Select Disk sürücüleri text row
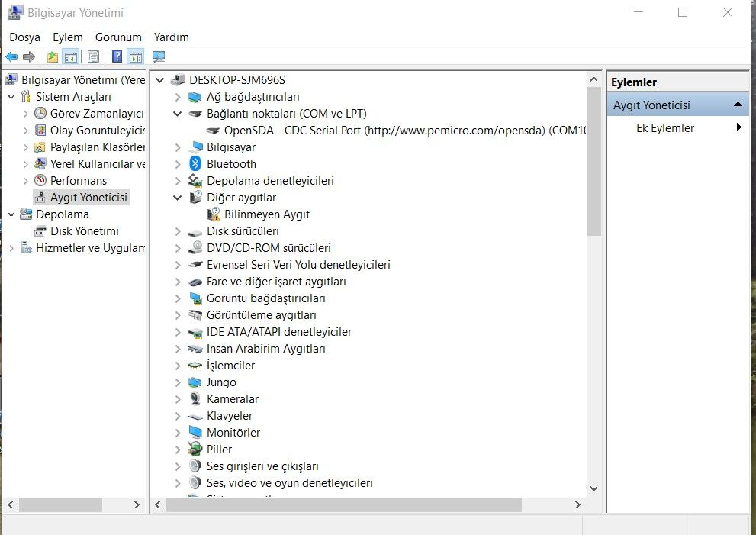Screen dimensions: 756x535 click(243, 231)
